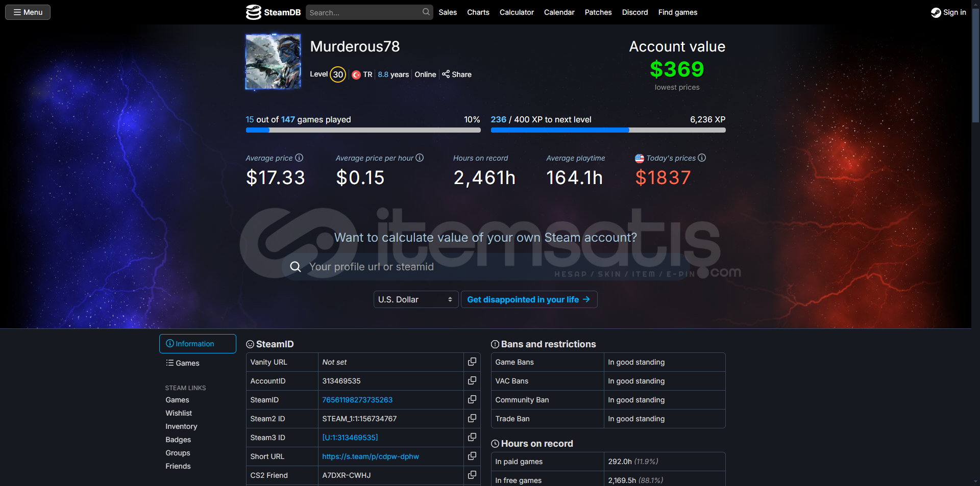
Task: Copy the Steam3 ID value
Action: coord(472,437)
